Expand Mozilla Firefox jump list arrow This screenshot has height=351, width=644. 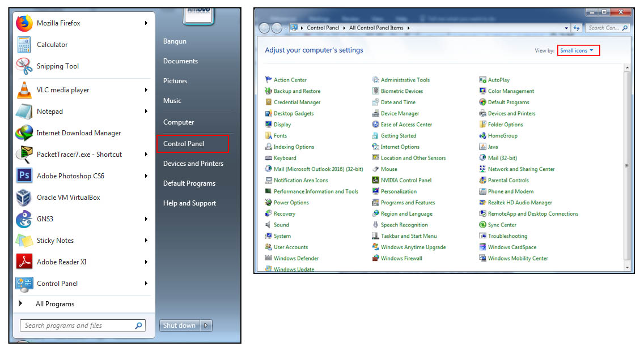point(146,23)
